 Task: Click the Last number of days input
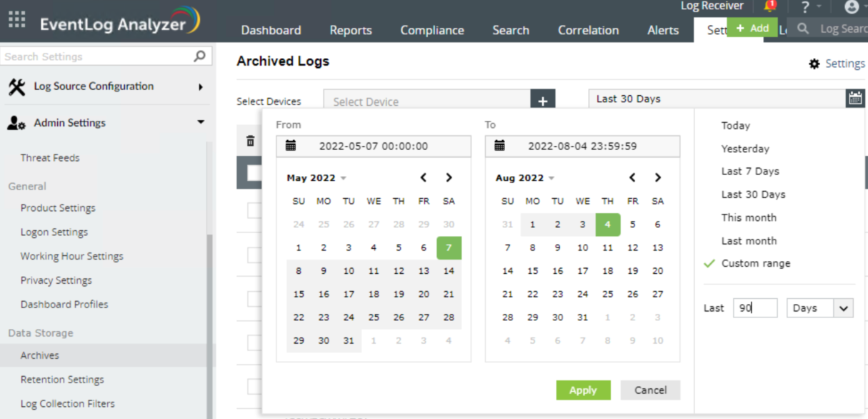coord(755,308)
